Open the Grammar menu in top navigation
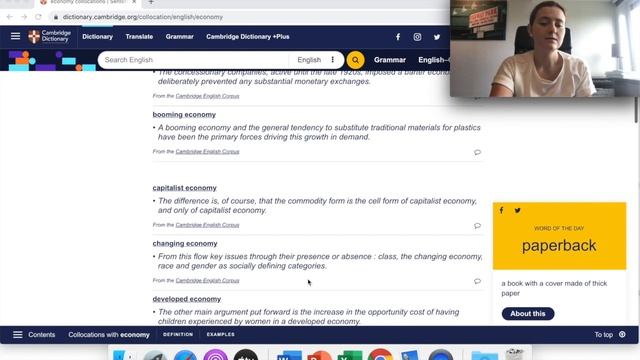 click(180, 37)
